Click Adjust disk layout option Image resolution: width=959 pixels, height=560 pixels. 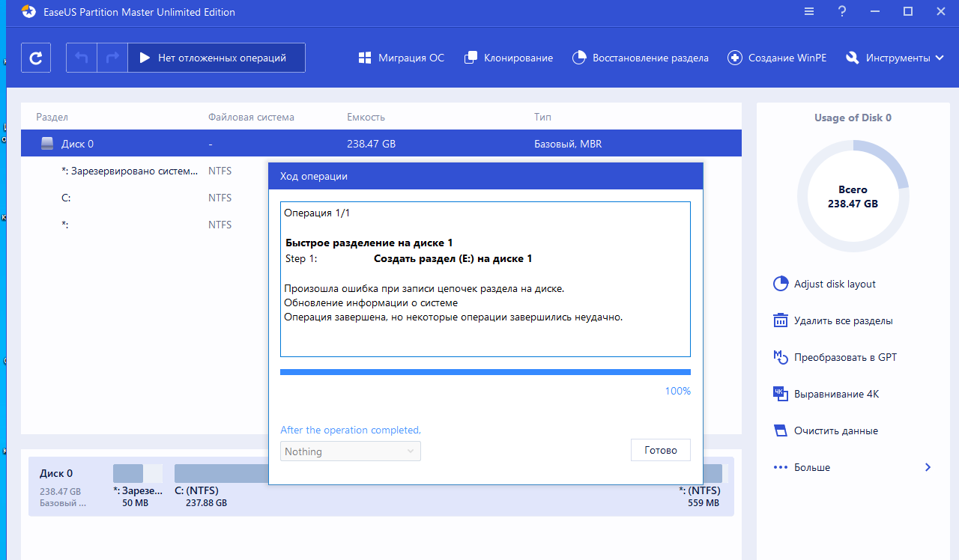[824, 284]
